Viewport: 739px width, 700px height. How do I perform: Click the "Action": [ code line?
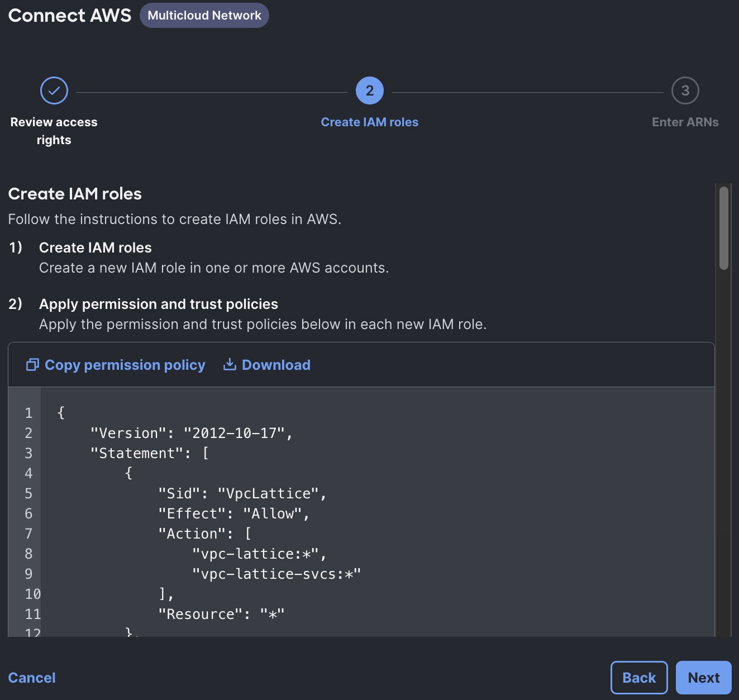coord(204,534)
